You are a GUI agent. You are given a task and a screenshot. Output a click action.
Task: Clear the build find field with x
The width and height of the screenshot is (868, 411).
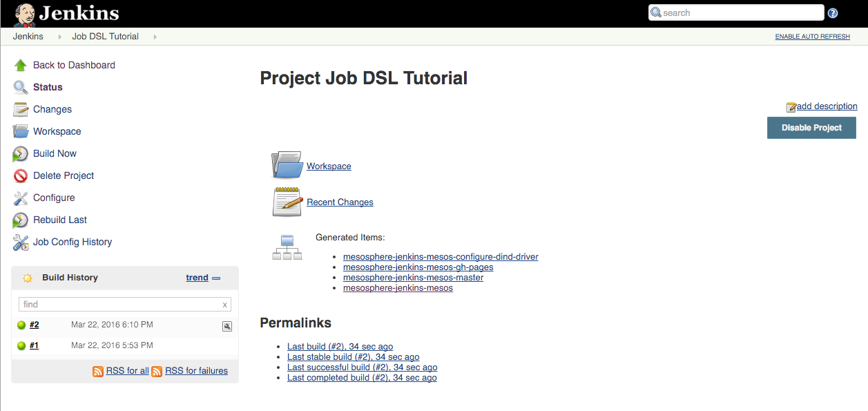[224, 305]
